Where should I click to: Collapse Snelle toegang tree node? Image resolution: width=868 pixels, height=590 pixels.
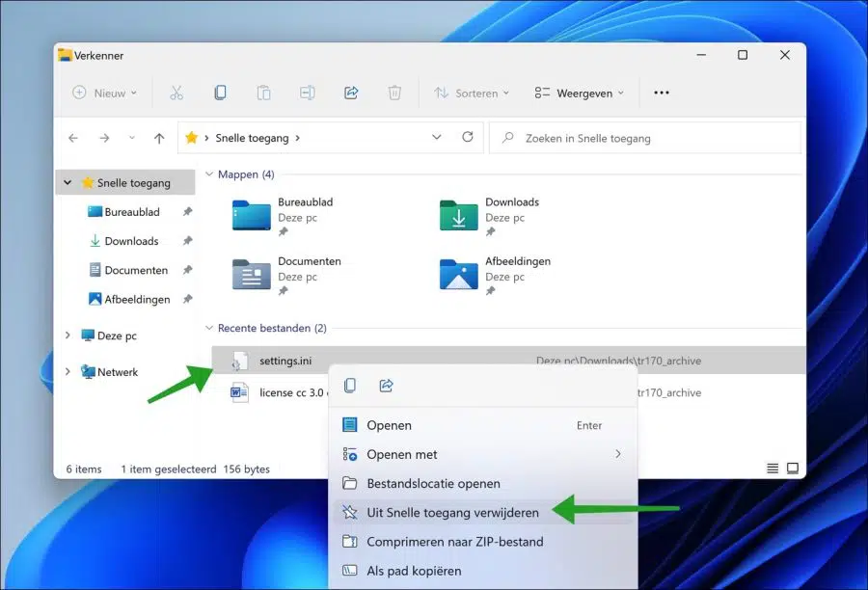[x=68, y=182]
